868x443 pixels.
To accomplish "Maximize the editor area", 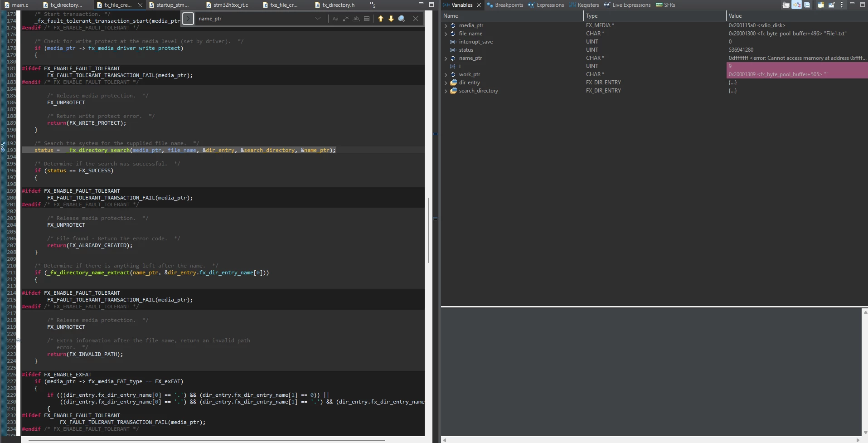I will point(432,4).
